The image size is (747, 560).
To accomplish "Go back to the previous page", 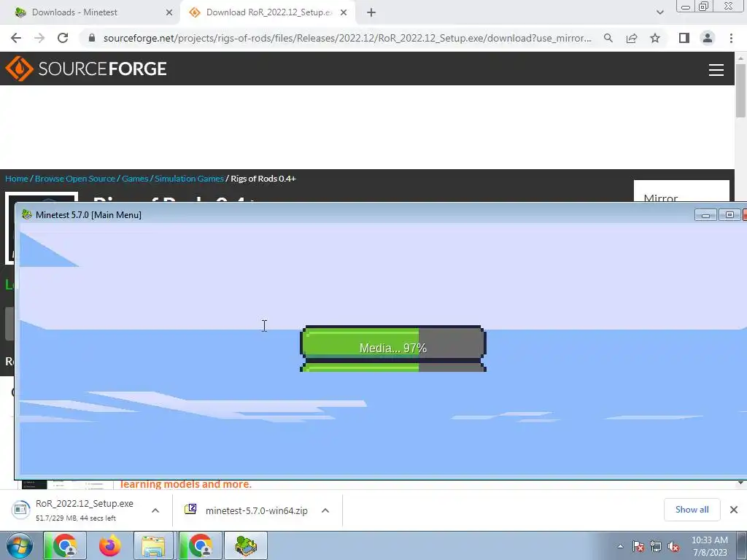I will (16, 38).
